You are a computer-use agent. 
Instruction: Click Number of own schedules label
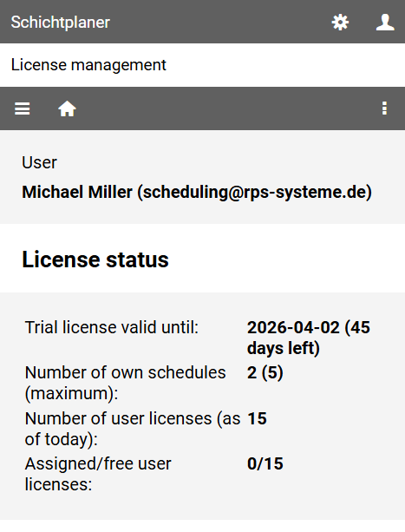point(125,383)
